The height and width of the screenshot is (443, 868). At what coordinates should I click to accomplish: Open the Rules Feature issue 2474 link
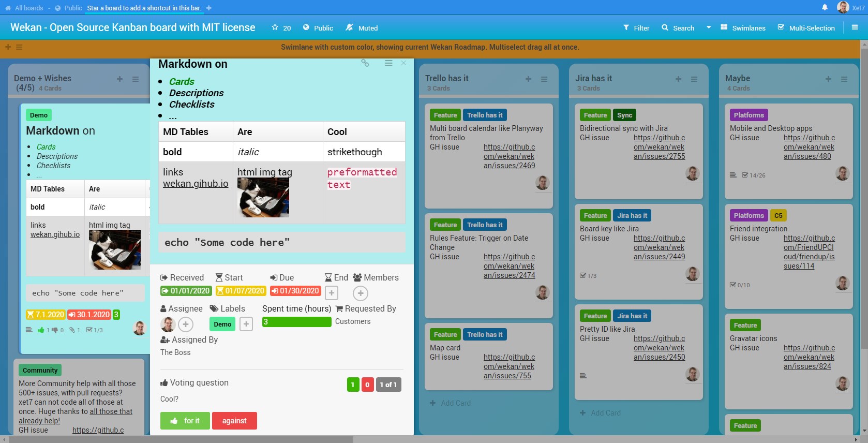click(x=510, y=266)
